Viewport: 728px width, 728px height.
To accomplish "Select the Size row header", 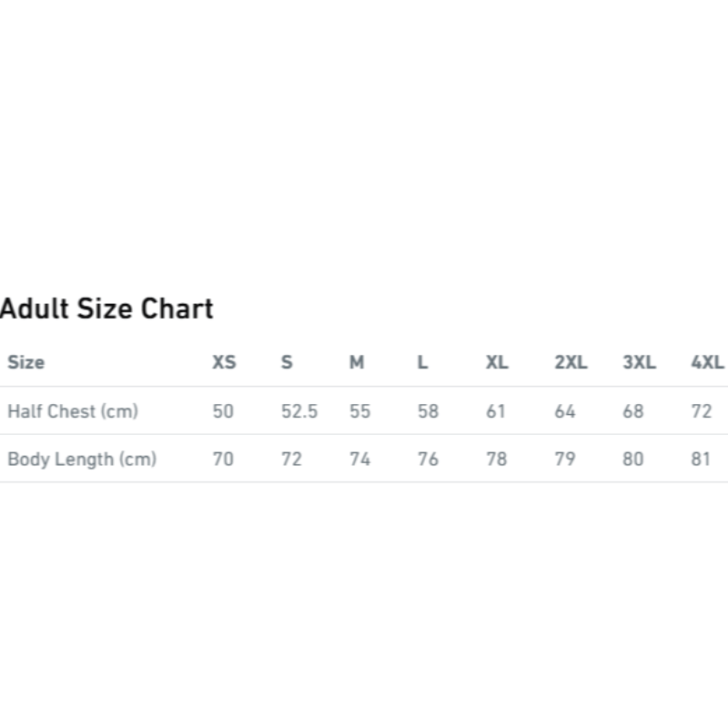I will point(25,362).
